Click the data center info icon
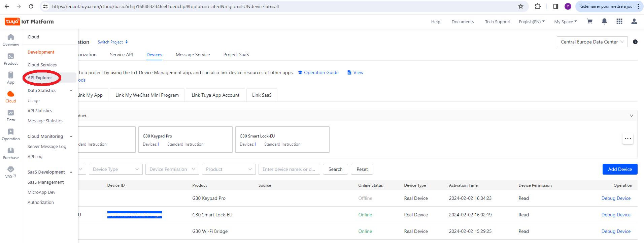Screen dimensions: 644x243 (635, 42)
